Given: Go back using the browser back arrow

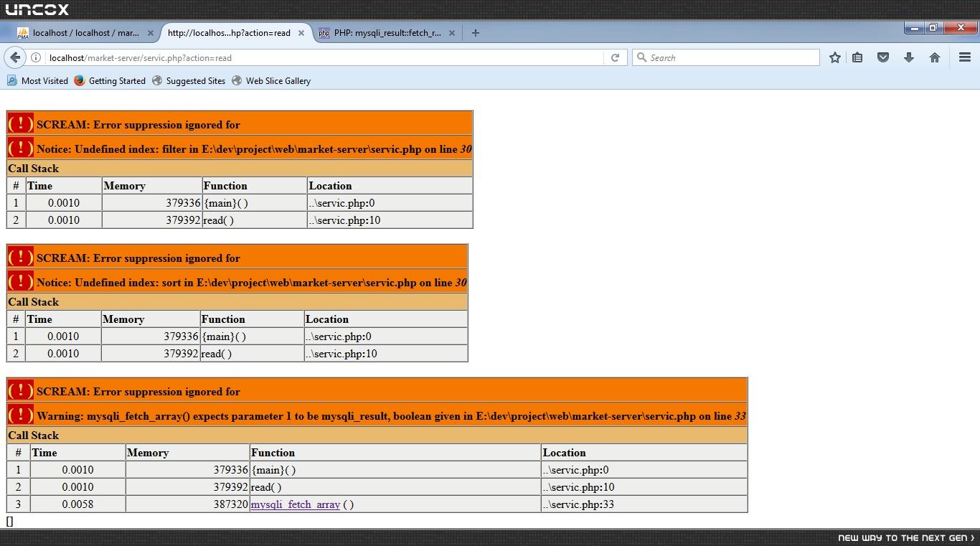Looking at the screenshot, I should coord(15,57).
